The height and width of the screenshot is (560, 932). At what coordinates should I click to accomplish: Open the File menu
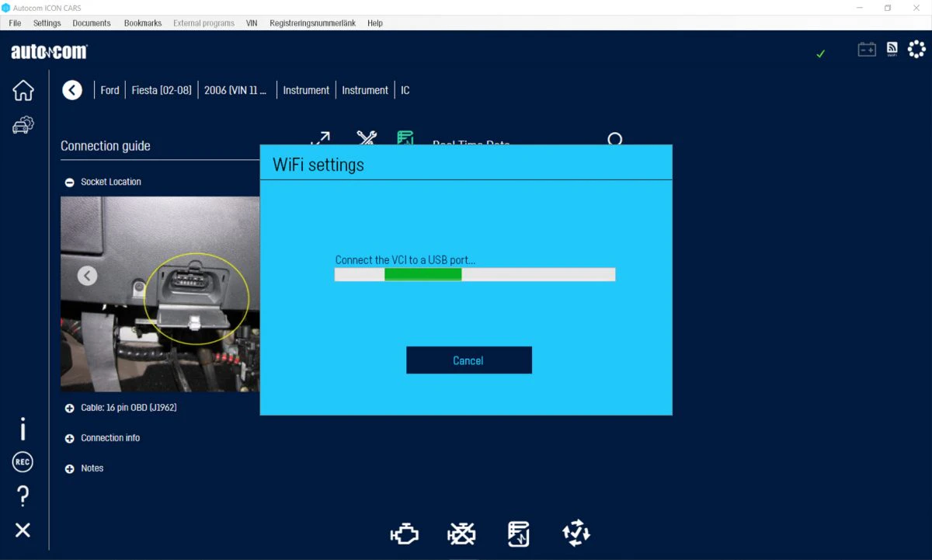point(15,23)
